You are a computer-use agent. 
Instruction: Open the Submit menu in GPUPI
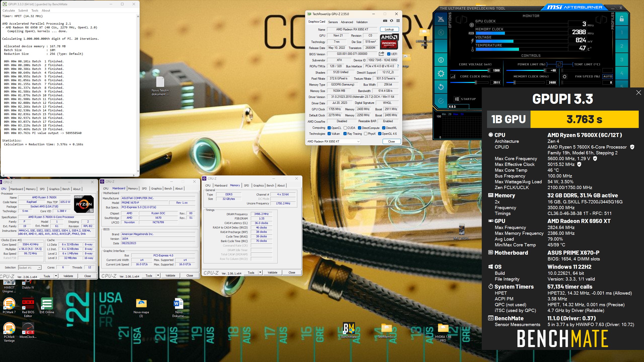click(x=23, y=11)
